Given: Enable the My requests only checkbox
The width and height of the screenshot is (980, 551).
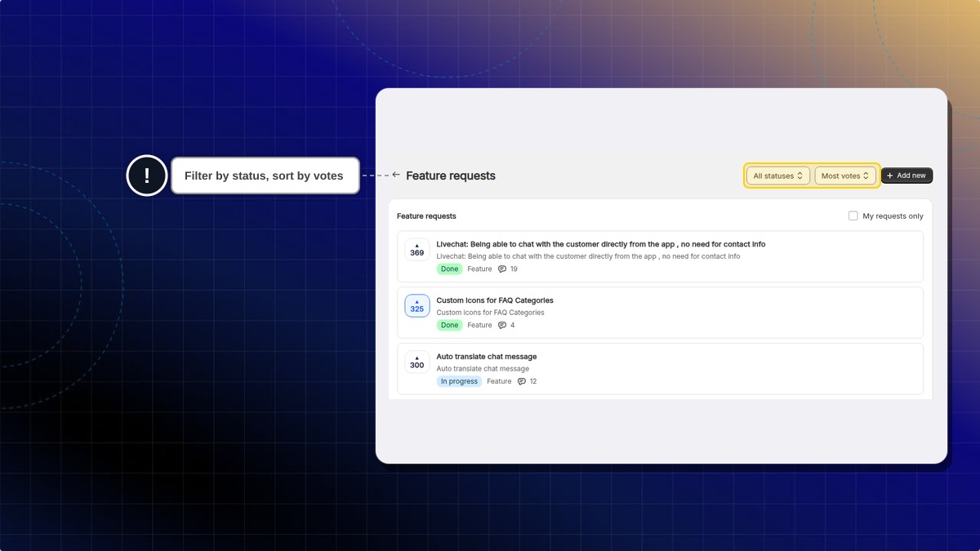Looking at the screenshot, I should pos(853,216).
